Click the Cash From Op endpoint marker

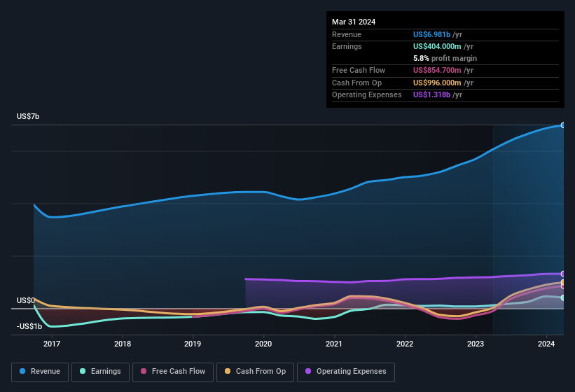coord(563,282)
